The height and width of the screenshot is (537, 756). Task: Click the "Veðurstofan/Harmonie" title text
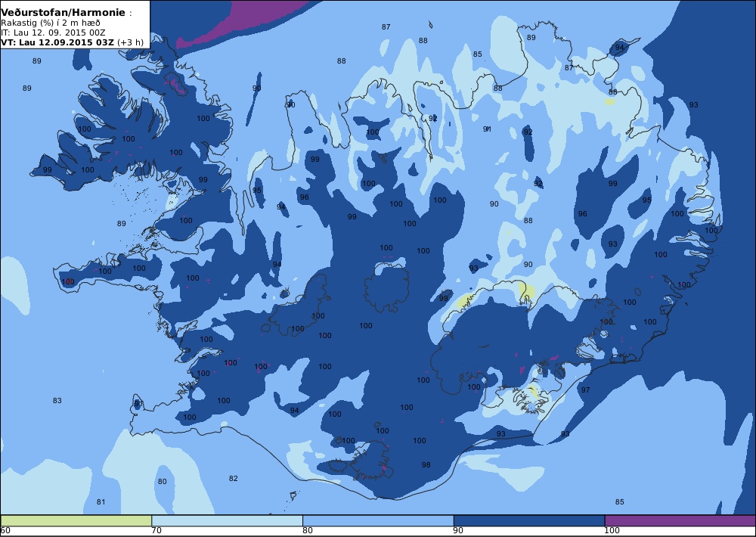(64, 13)
